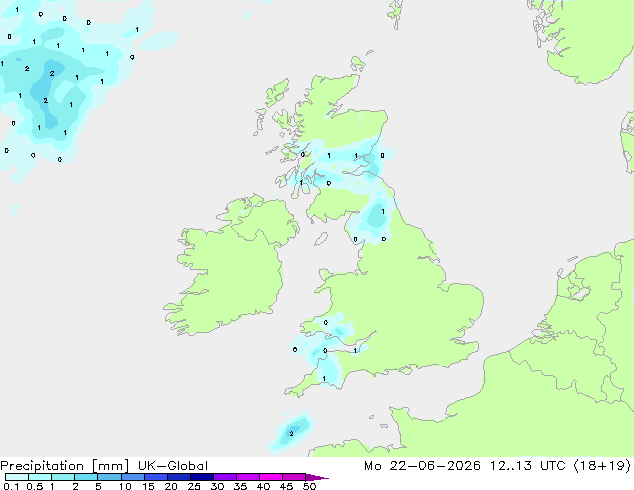Click the value 2 in the sea southwest of Cornwall

[291, 434]
